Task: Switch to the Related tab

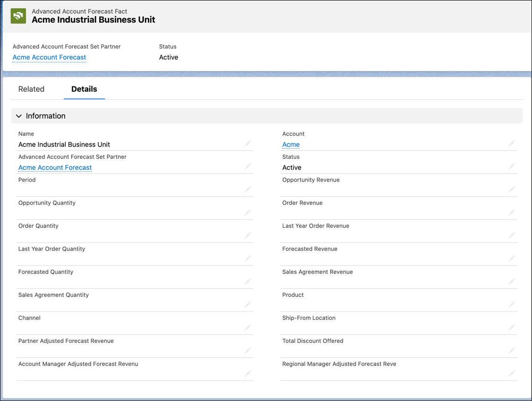Action: [x=31, y=89]
